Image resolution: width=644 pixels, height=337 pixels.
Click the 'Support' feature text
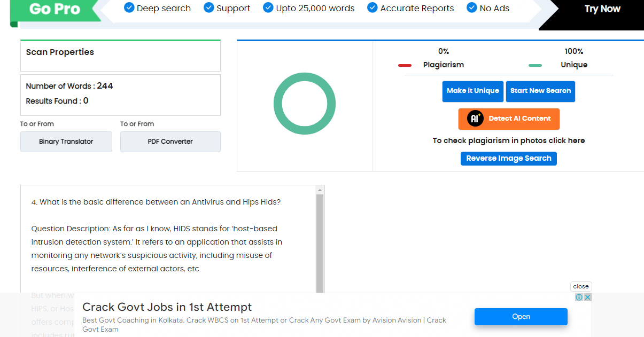[x=234, y=9]
